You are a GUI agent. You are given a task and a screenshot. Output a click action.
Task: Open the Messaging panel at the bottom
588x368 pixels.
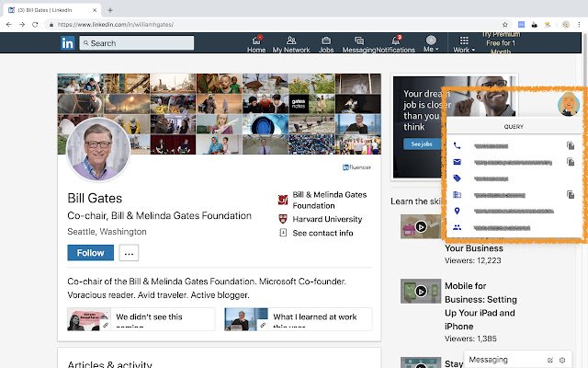[488, 360]
